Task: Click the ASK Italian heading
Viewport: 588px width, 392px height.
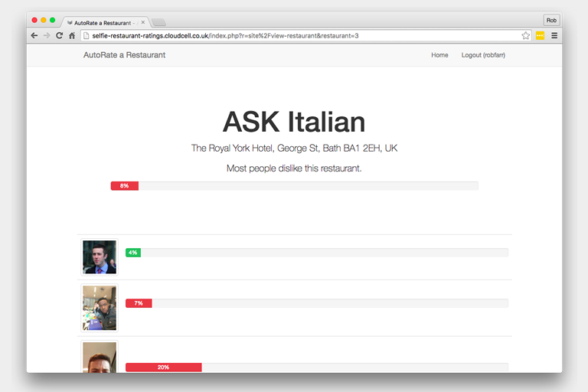Action: (294, 122)
